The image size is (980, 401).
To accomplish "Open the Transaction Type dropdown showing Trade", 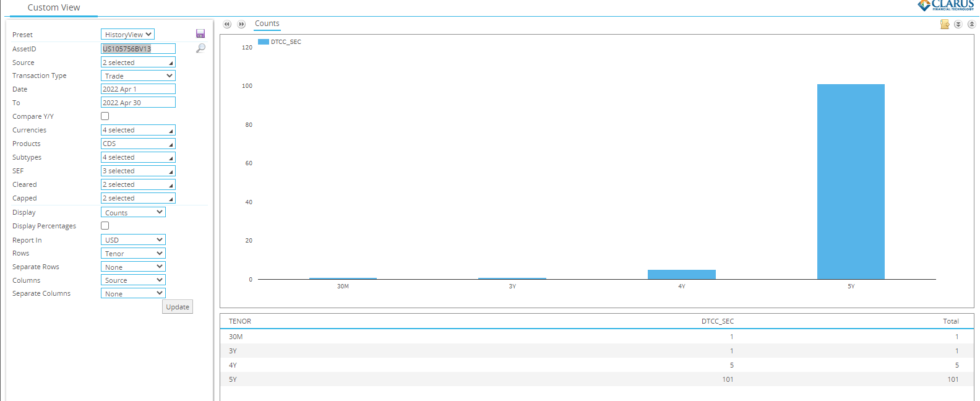I will [x=138, y=75].
